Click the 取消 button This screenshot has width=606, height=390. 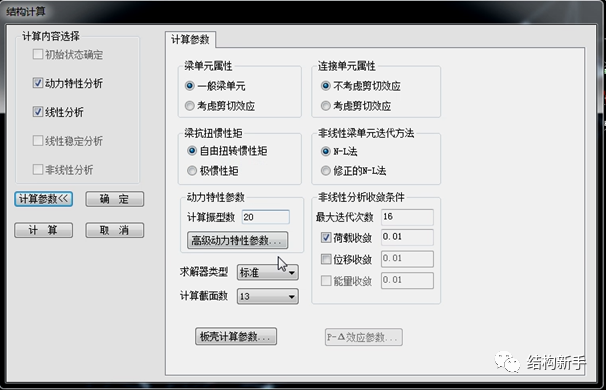[x=114, y=230]
